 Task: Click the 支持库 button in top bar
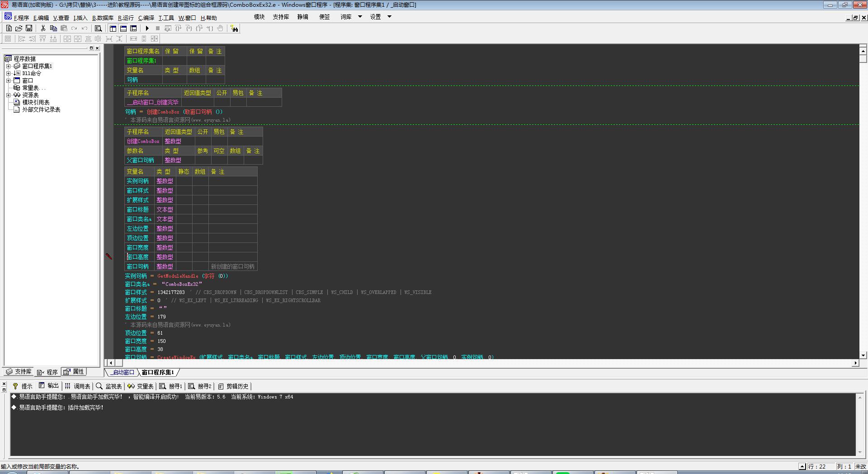[x=281, y=17]
